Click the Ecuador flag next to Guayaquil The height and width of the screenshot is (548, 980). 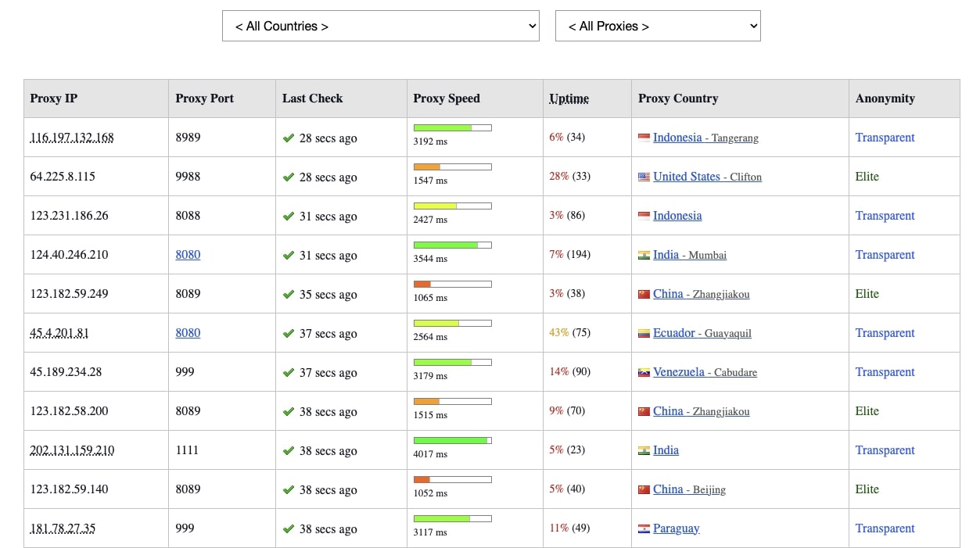tap(643, 332)
